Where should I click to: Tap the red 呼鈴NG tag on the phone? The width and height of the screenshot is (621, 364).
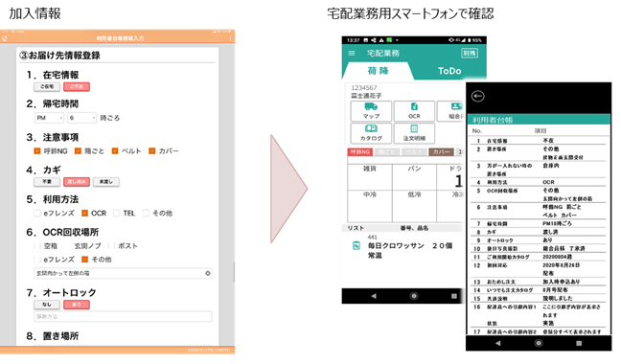[x=360, y=152]
